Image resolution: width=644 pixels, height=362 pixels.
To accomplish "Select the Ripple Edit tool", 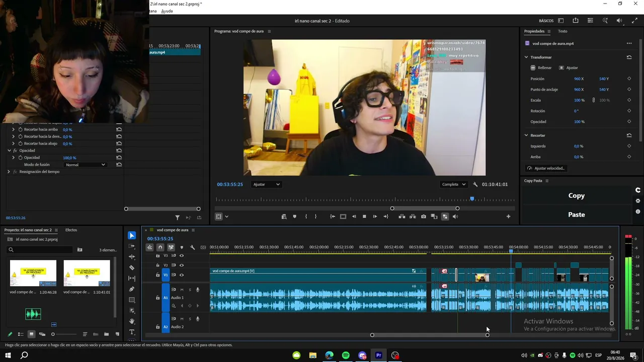I will tap(132, 257).
